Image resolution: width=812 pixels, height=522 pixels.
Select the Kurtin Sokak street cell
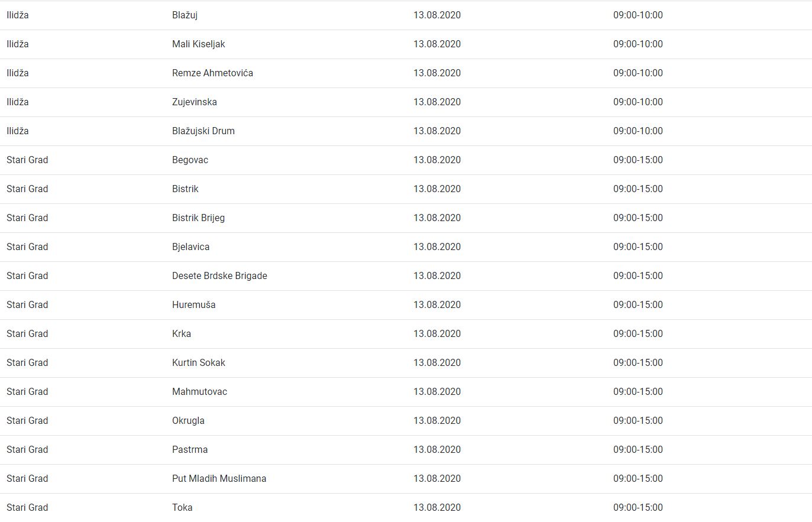pos(198,363)
